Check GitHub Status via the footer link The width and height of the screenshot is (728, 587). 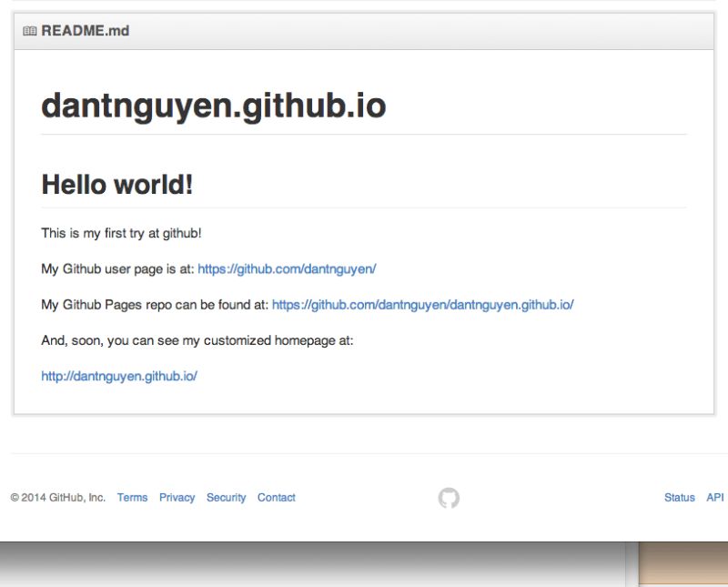(679, 498)
